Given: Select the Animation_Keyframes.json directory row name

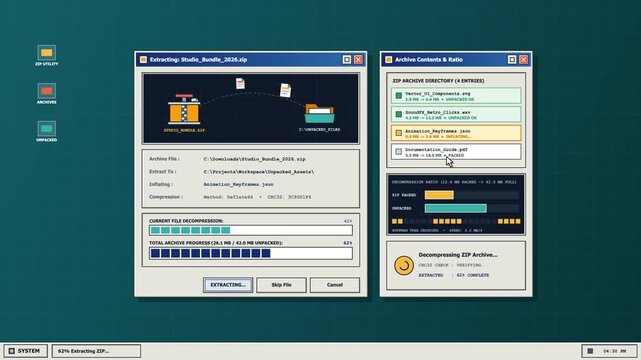Looking at the screenshot, I should point(437,131).
